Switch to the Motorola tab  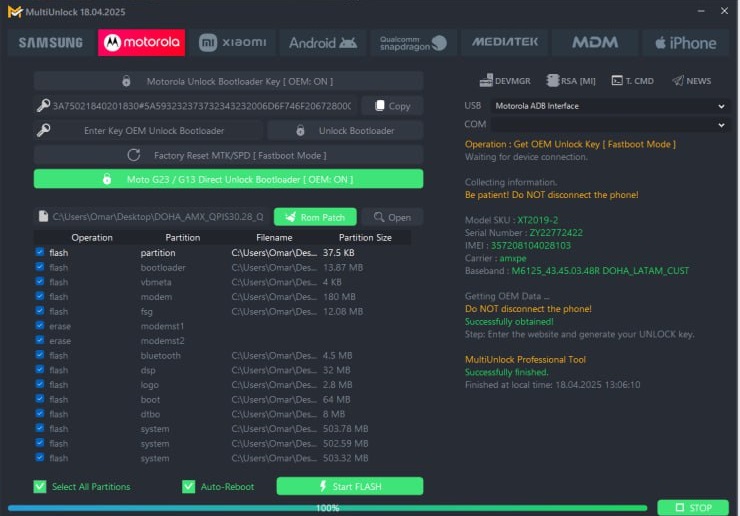coord(141,42)
